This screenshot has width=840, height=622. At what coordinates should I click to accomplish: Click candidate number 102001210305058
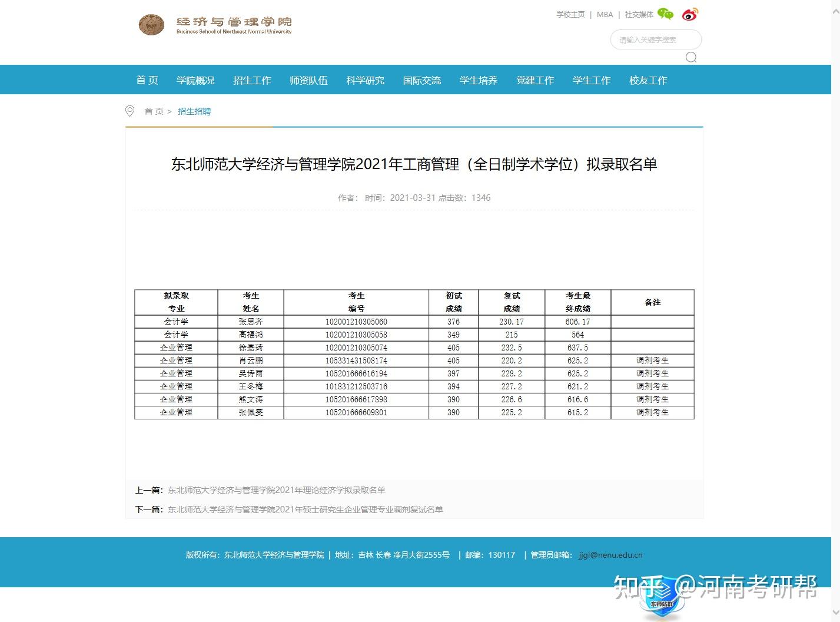click(356, 335)
